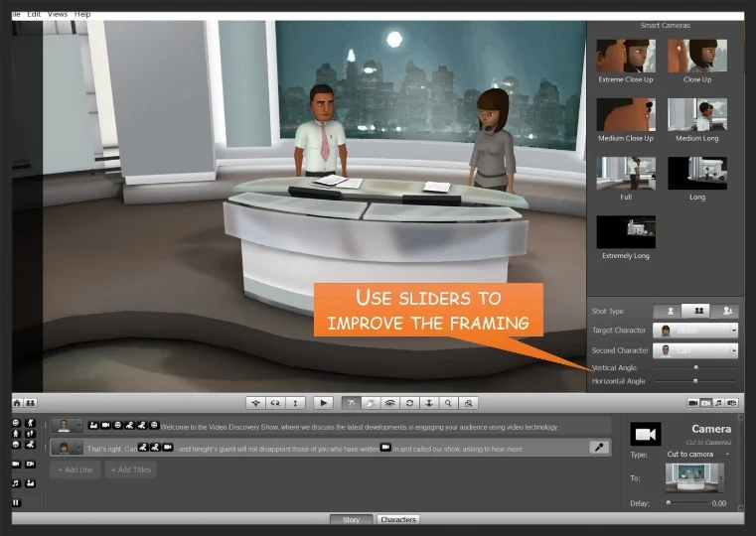Open the Edit menu
Image resolution: width=756 pixels, height=536 pixels.
click(x=34, y=15)
